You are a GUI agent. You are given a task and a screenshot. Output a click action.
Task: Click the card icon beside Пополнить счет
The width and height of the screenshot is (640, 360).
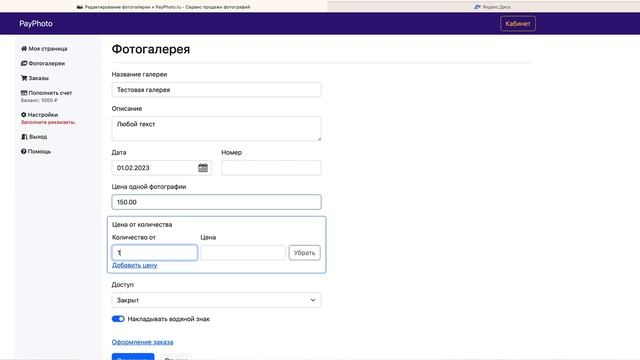(24, 93)
